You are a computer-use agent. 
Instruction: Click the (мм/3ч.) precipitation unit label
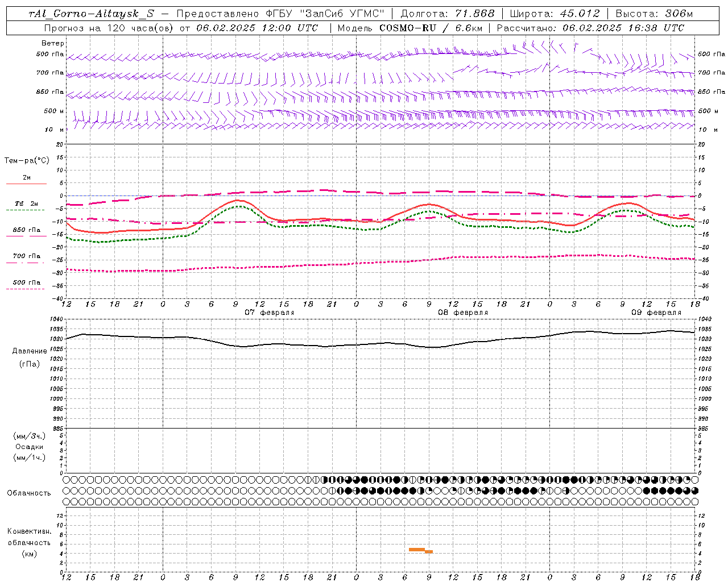(x=30, y=436)
